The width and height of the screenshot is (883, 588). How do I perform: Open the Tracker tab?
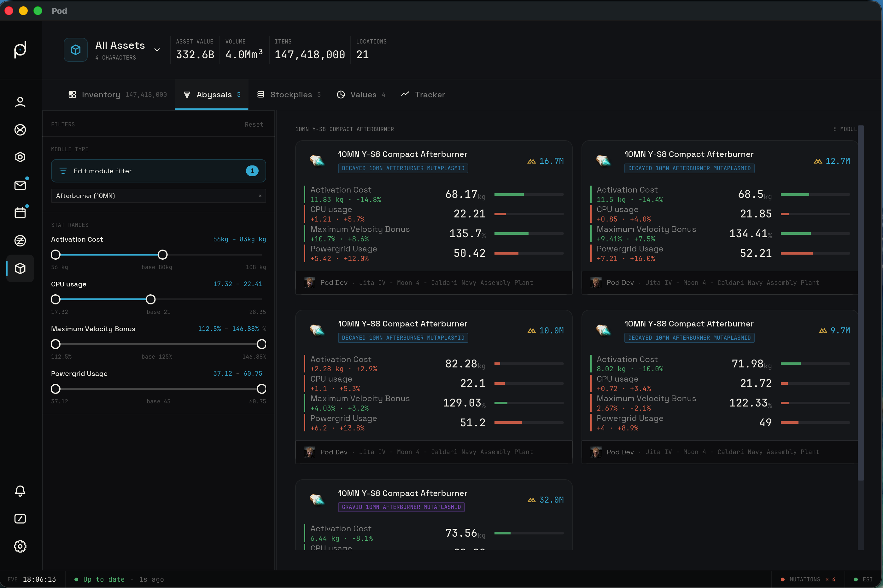[423, 95]
